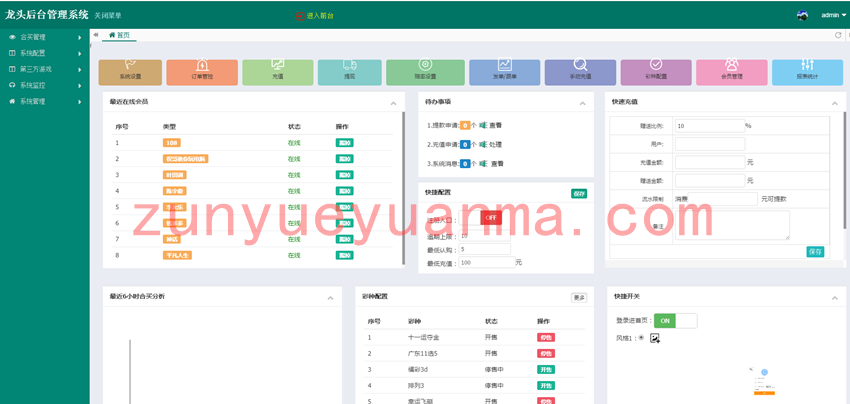
Task: Select the 风格1 radio button
Action: (641, 337)
